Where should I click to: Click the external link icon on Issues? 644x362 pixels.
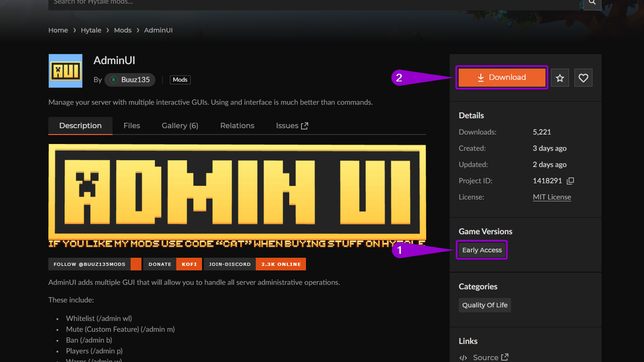tap(305, 125)
